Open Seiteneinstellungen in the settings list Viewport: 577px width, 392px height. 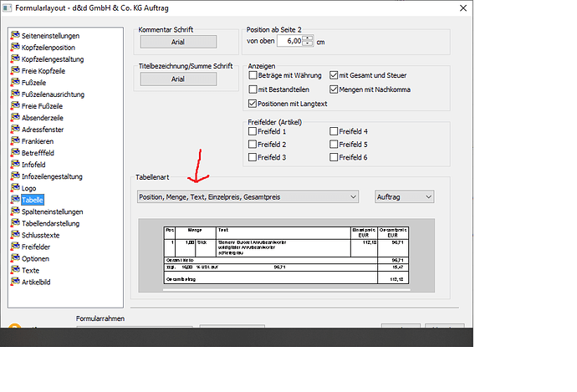50,36
